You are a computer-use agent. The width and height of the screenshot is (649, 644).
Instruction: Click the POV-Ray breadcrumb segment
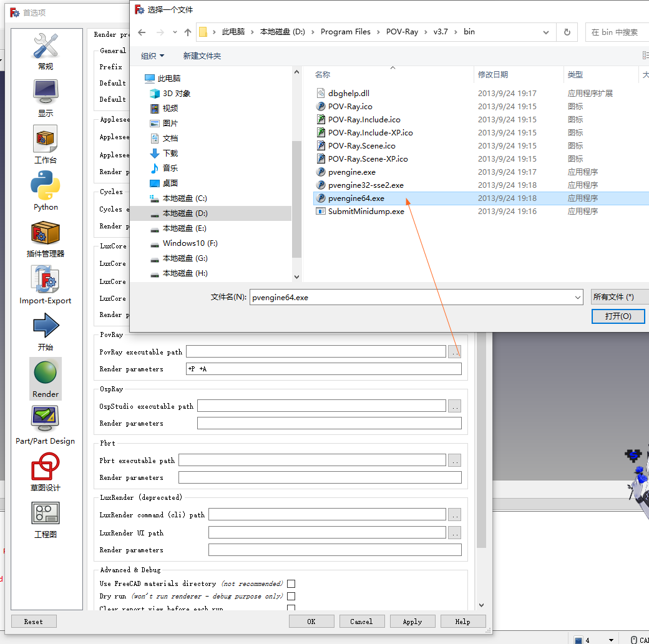tap(402, 32)
